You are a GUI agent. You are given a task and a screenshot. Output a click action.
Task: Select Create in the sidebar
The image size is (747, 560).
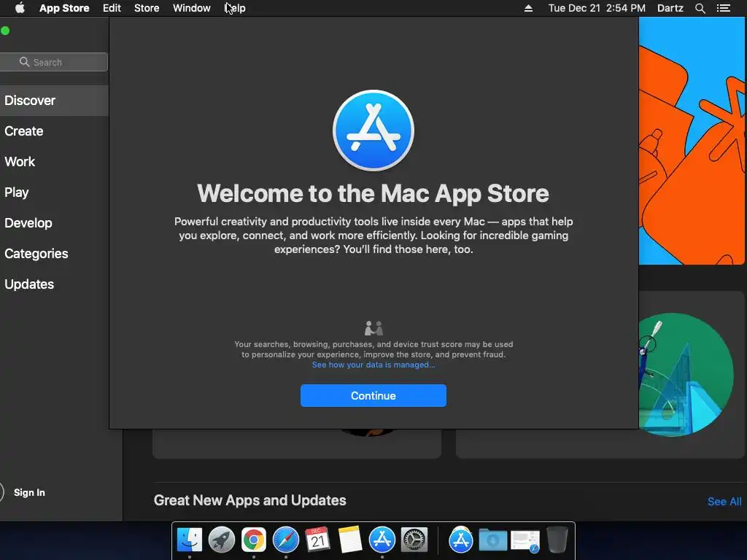(54, 131)
